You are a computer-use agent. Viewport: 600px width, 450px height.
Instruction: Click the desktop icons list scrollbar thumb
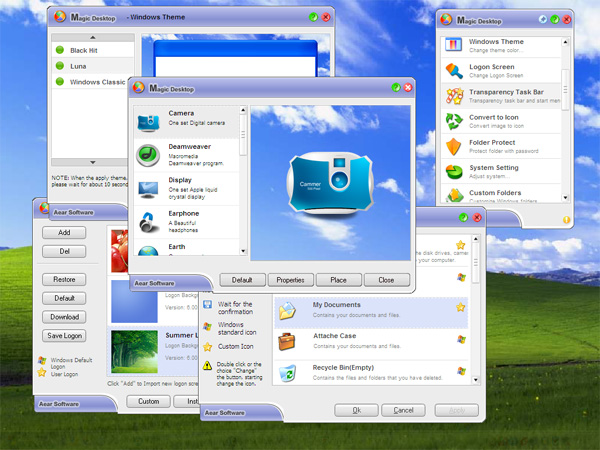(x=476, y=263)
